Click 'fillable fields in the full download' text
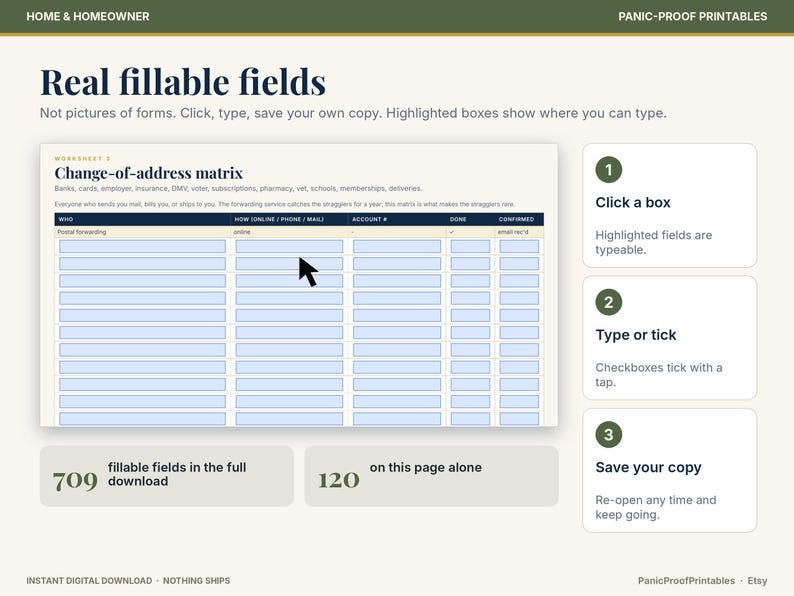This screenshot has width=794, height=596. coord(177,474)
